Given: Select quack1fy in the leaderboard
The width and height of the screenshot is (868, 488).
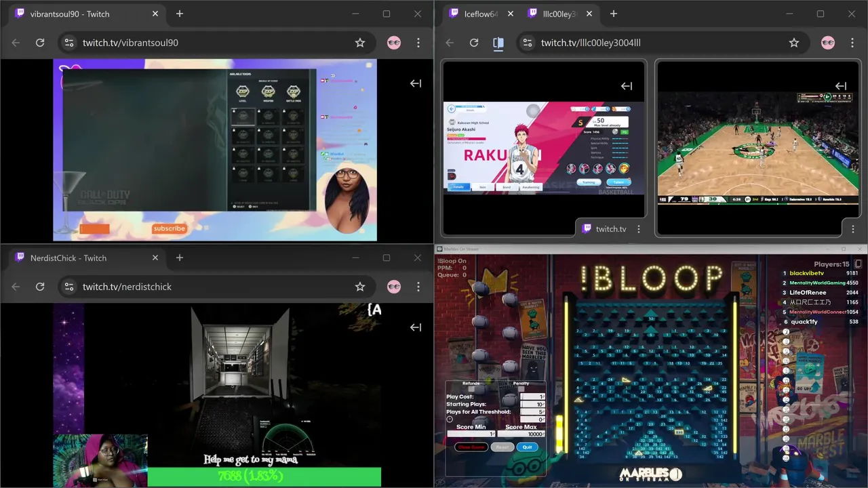Looking at the screenshot, I should (x=804, y=322).
